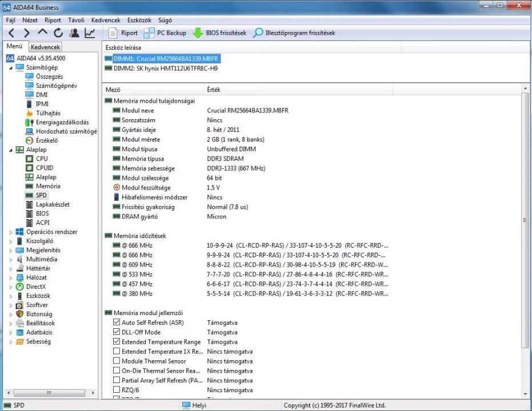Toggle Partial Array Self Refresh checkbox
Viewport: 532px width, 411px height.
click(117, 380)
